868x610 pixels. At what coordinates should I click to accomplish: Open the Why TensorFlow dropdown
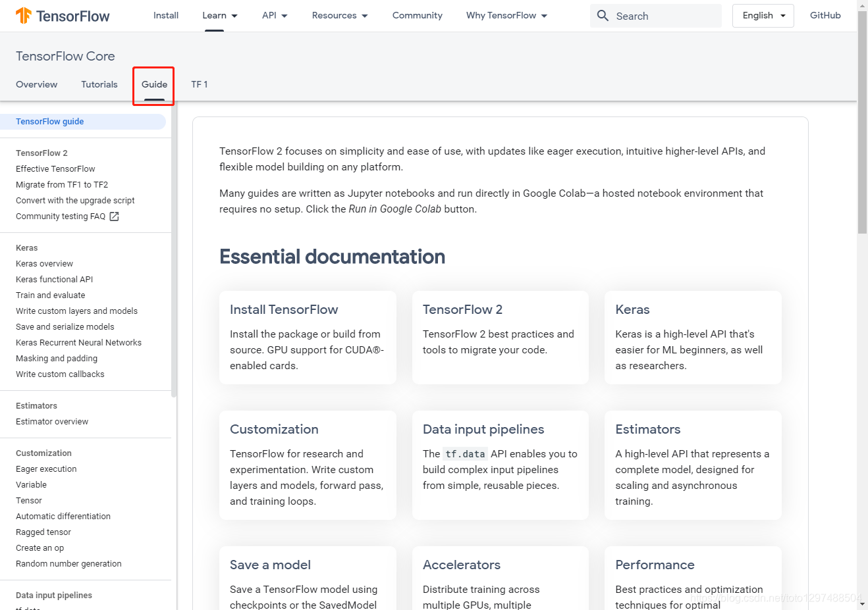[x=507, y=15]
